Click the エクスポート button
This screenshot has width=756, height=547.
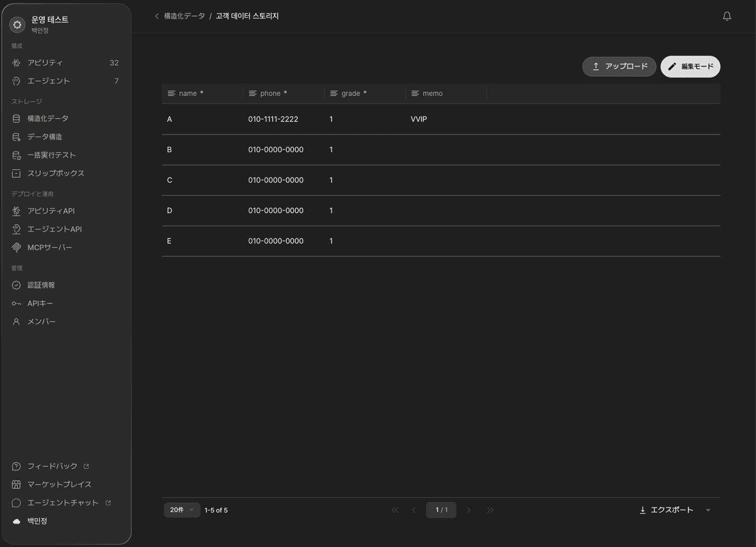point(666,510)
